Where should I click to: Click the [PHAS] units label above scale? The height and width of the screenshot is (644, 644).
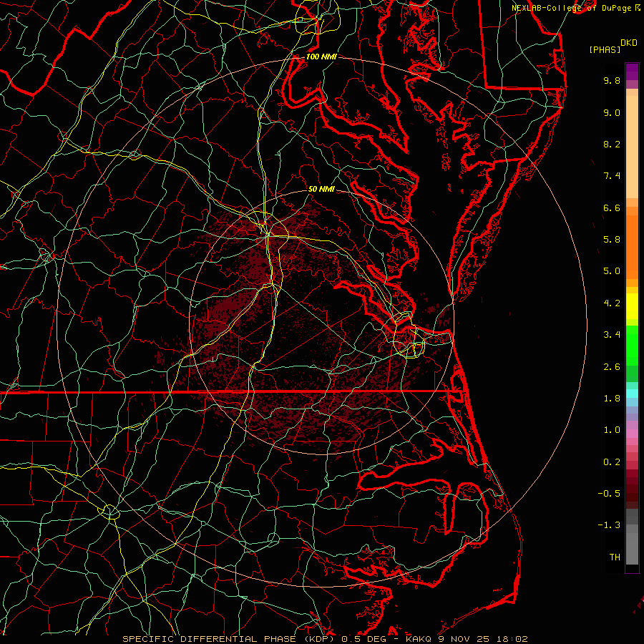605,49
